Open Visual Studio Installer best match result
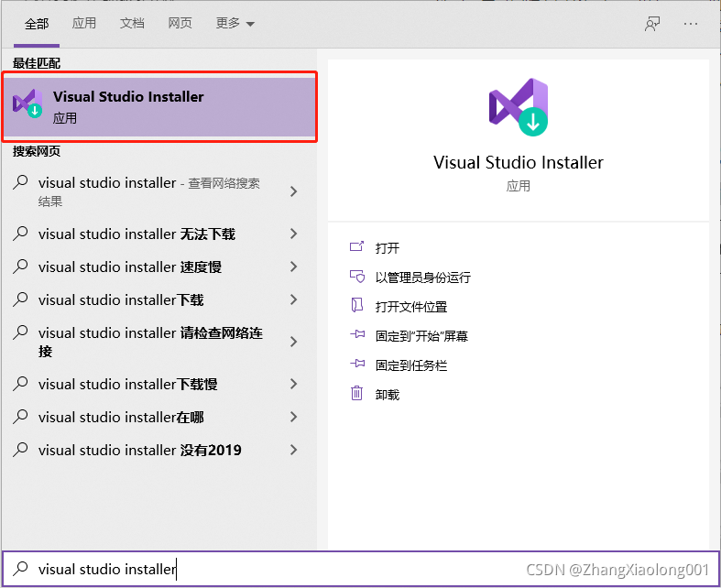Screen dimensions: 721x588 click(160, 107)
